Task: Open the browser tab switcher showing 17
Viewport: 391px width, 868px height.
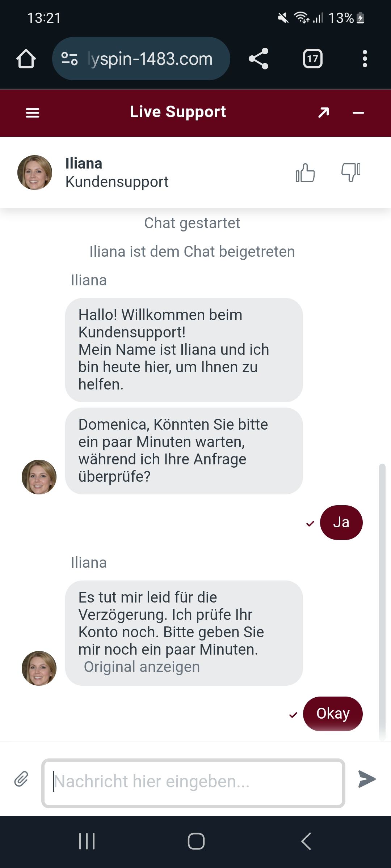Action: pyautogui.click(x=312, y=59)
